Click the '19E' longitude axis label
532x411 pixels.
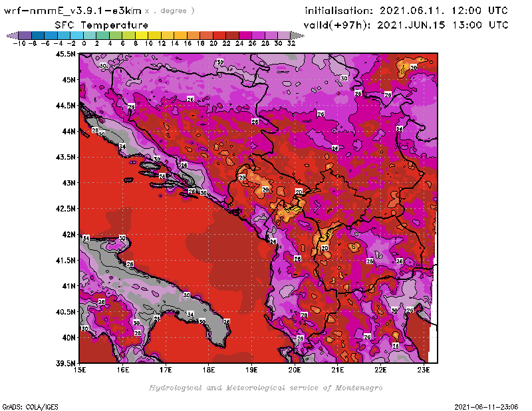point(251,370)
